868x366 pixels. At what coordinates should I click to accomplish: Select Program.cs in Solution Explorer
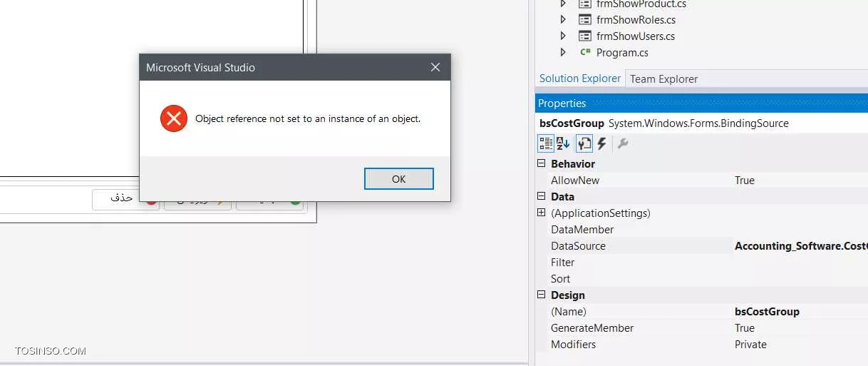click(x=622, y=53)
